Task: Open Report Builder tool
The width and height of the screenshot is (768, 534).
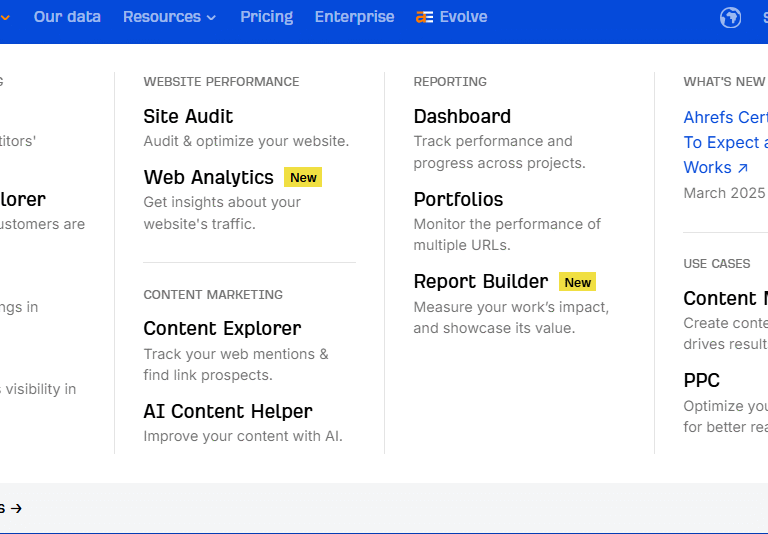Action: click(481, 282)
